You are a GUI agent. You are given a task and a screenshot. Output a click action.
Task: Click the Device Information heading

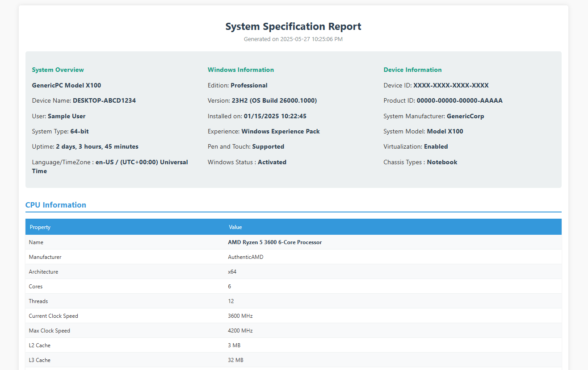[412, 70]
